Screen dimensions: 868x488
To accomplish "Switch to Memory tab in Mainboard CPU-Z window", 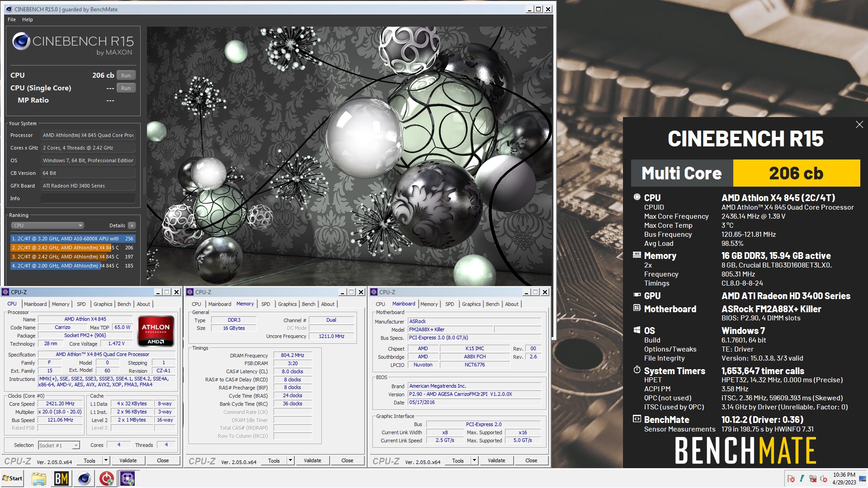I will pos(429,304).
